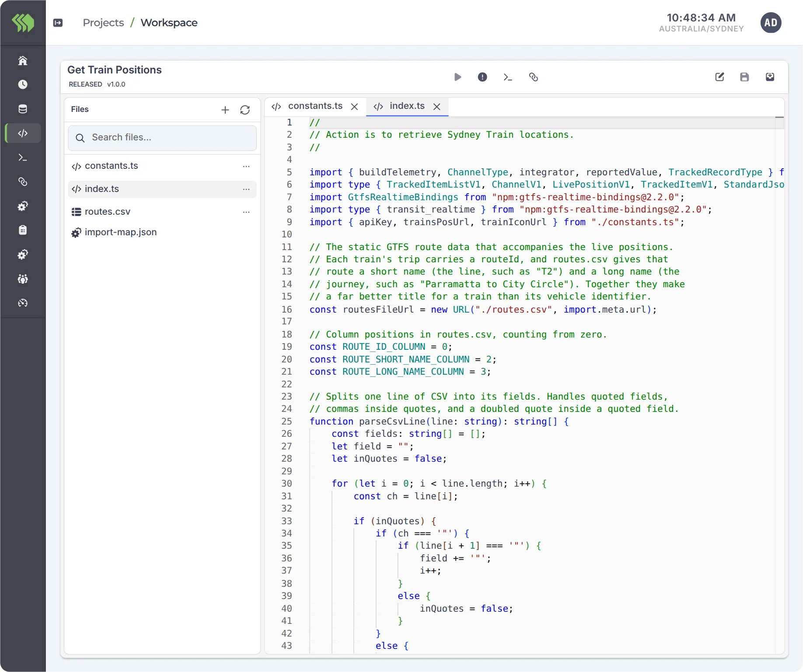Open the users group icon in the sidebar

tap(23, 279)
